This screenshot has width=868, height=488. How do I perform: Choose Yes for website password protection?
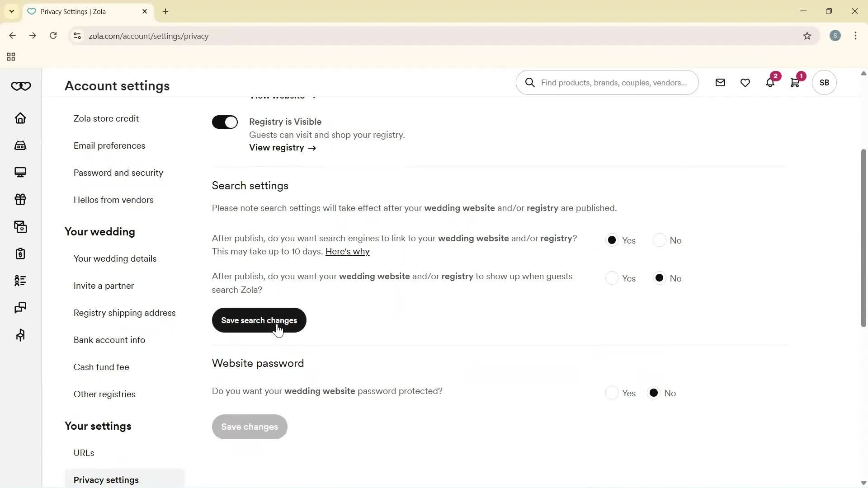(613, 393)
